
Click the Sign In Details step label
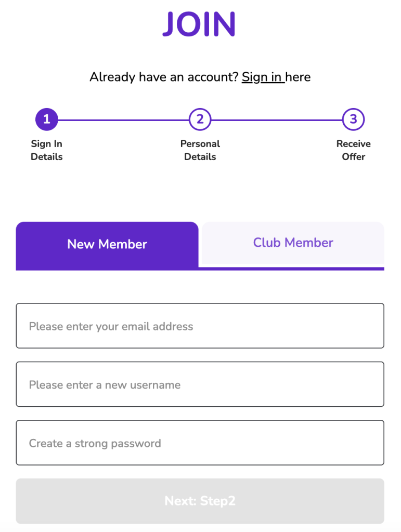[x=46, y=150]
